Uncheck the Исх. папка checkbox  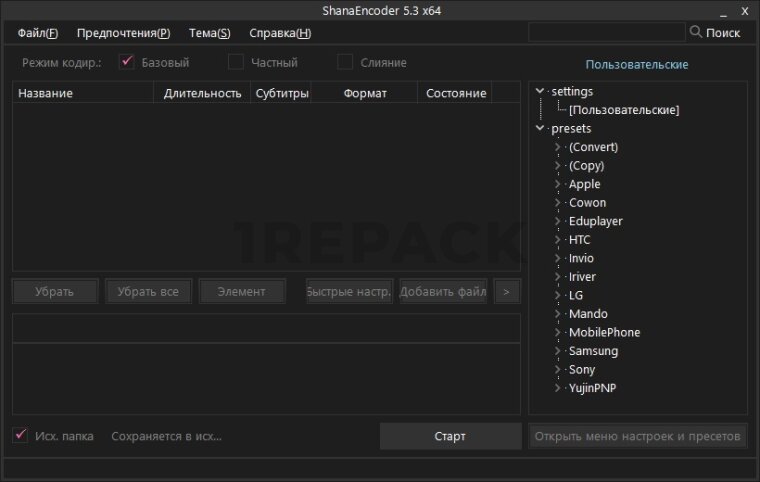click(20, 436)
